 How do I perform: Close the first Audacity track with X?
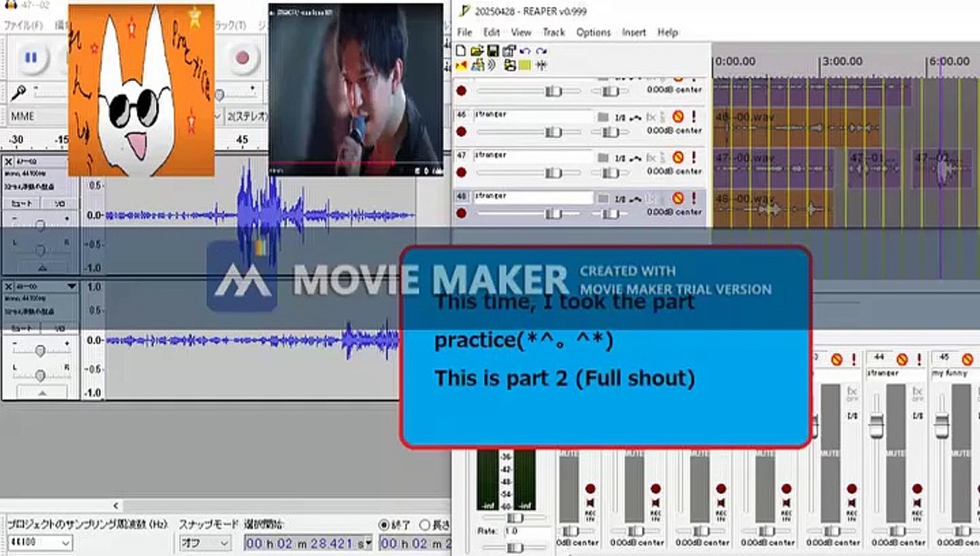click(8, 162)
